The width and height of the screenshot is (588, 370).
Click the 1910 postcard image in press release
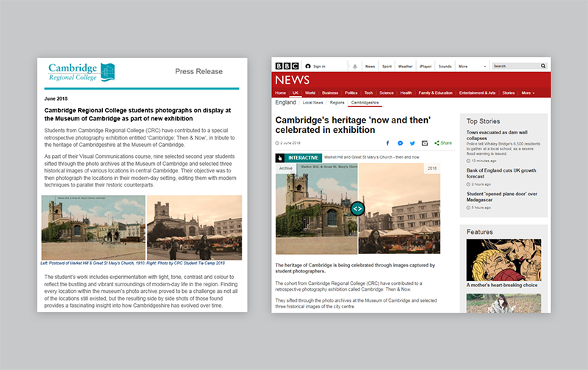coord(93,228)
